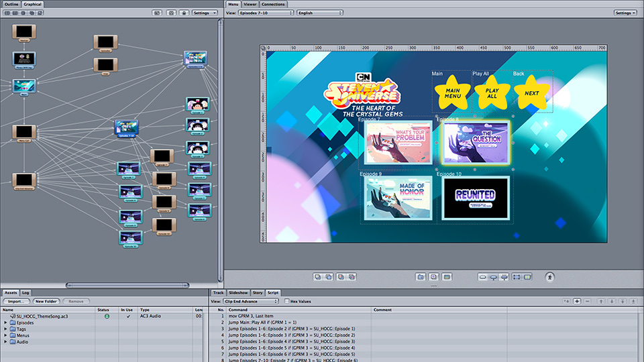
Task: Click the Graphical view horizontal scrollbar
Action: (127, 286)
